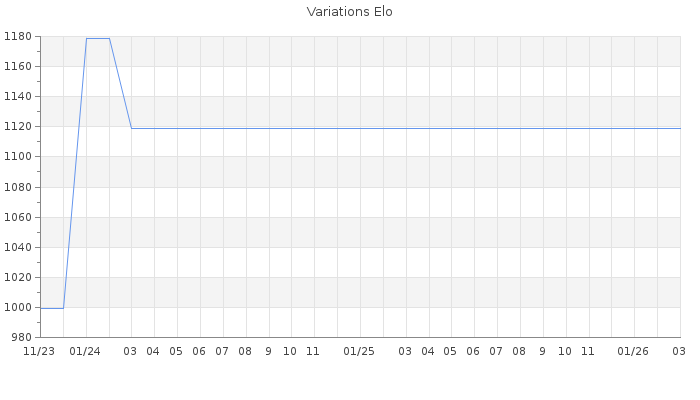Screen dimensions: 700x400
Task: Click the 1160 y-axis label
Action: coord(19,67)
